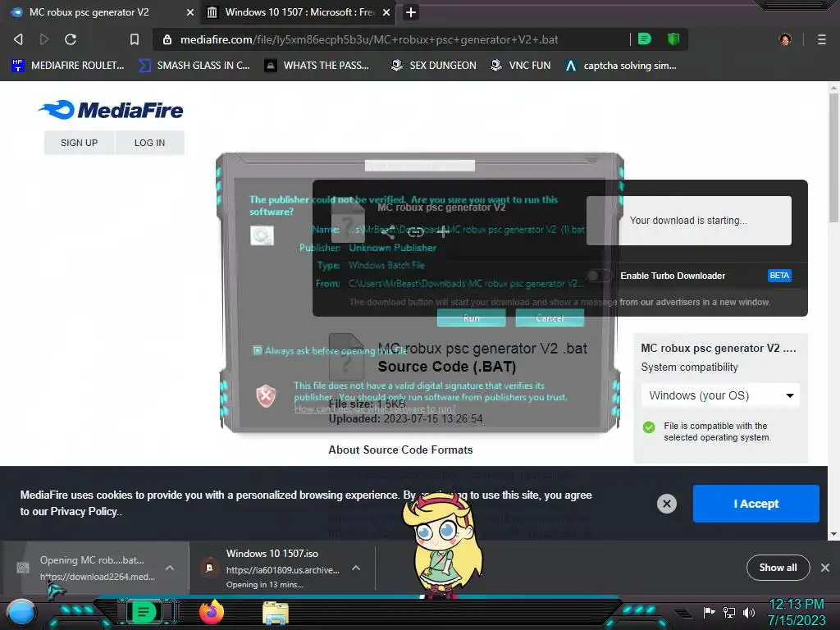Click the address bar URL
Viewport: 840px width, 630px height.
[x=369, y=39]
